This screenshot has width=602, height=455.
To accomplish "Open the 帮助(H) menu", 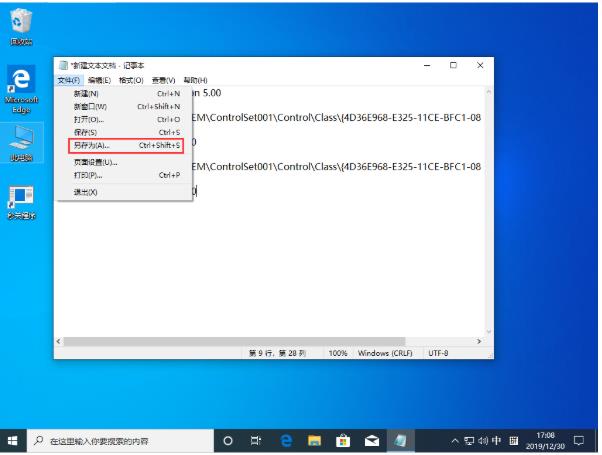I will [x=195, y=80].
